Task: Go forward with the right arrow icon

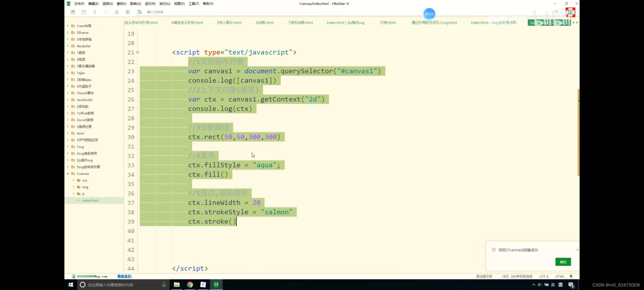Action: coord(106,12)
